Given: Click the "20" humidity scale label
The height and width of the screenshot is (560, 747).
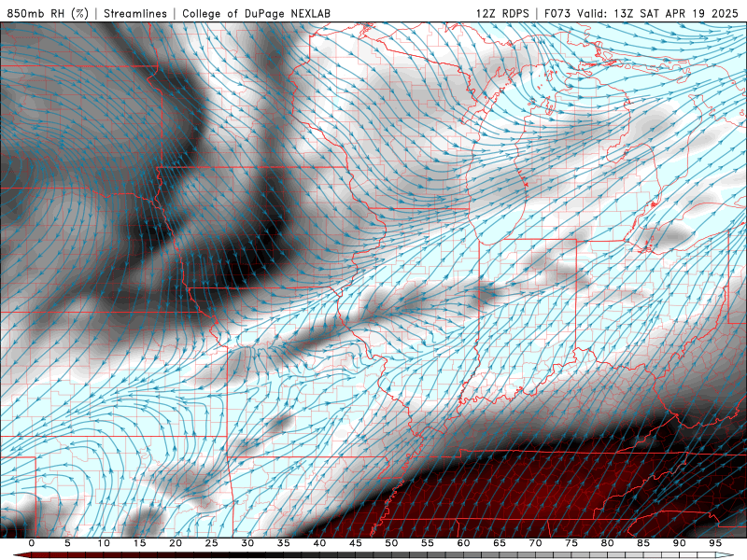Looking at the screenshot, I should pyautogui.click(x=176, y=543).
